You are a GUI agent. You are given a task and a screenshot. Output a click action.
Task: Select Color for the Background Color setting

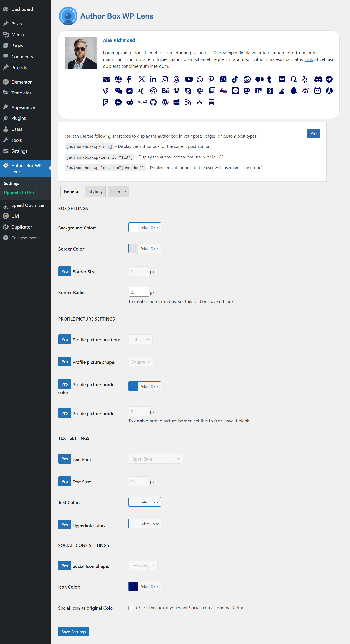point(149,227)
